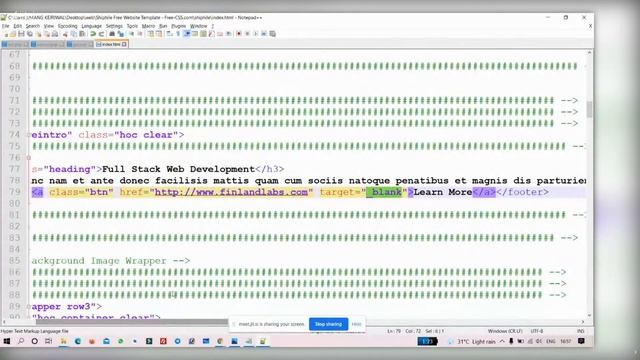
Task: Zoom in with toolbar icon
Action: pos(131,34)
